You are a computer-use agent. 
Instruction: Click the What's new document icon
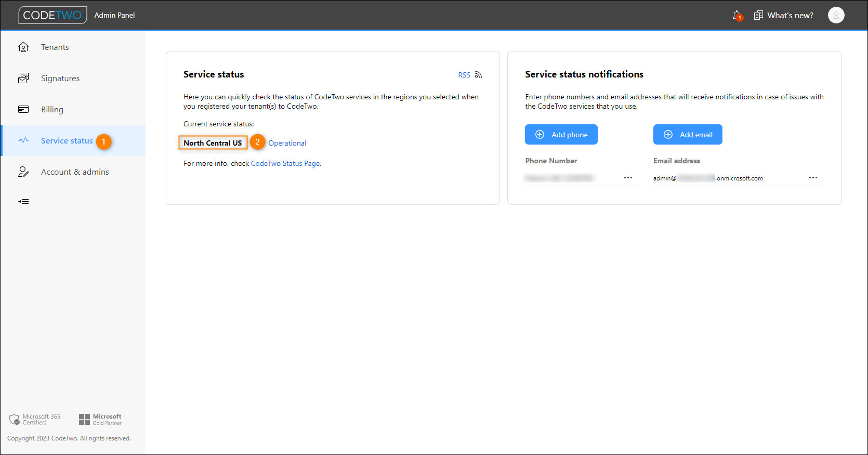tap(758, 16)
